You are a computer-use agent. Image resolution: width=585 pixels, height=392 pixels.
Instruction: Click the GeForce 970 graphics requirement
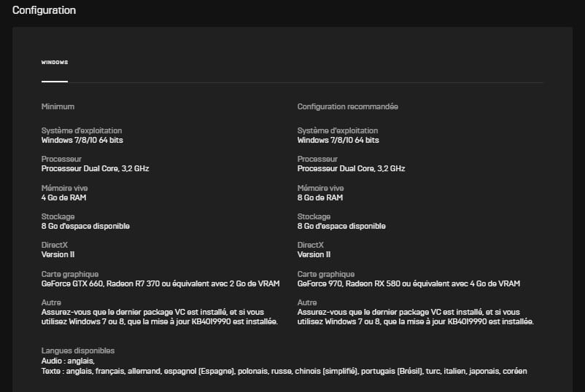point(408,283)
